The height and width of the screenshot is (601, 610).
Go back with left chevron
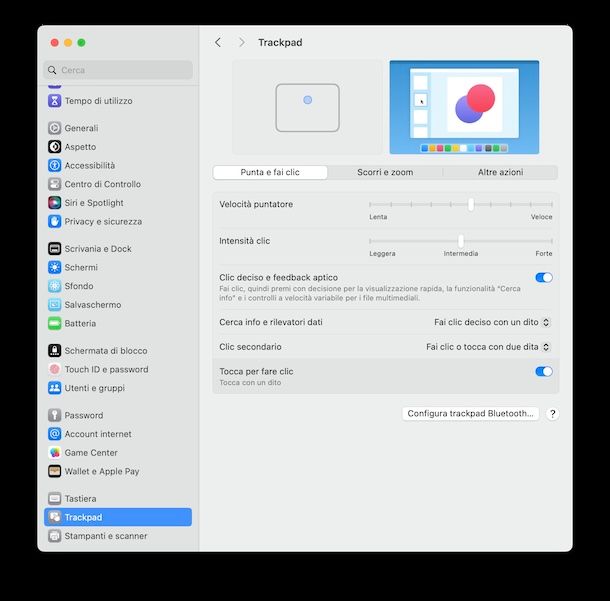tap(218, 42)
